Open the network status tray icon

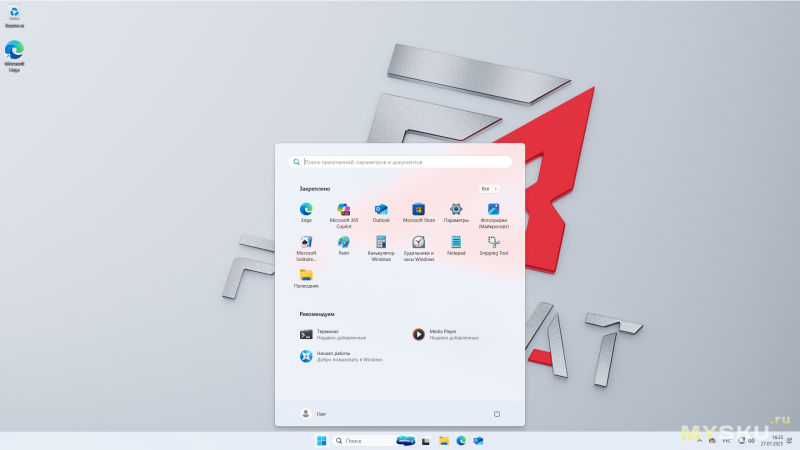point(741,440)
